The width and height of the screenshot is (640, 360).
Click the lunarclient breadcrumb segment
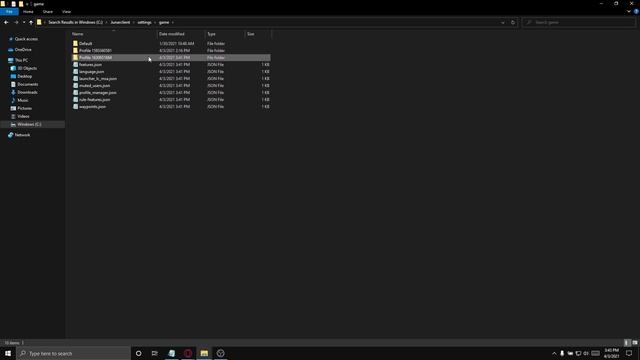pyautogui.click(x=120, y=22)
